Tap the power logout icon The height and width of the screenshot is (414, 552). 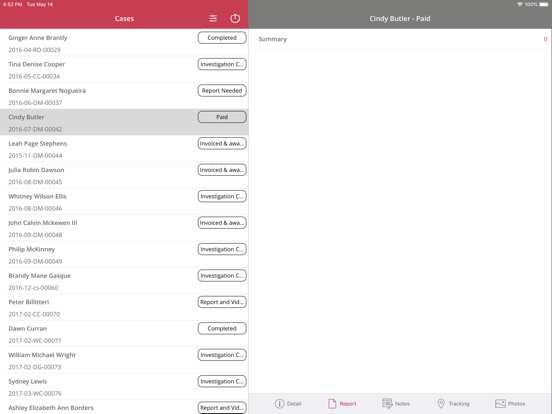coord(235,18)
